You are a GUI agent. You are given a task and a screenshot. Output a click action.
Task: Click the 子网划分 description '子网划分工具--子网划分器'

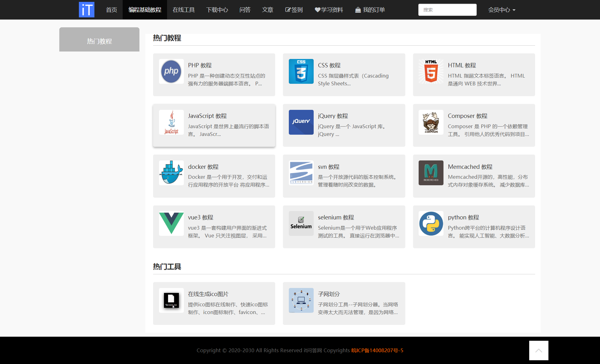[358, 308]
